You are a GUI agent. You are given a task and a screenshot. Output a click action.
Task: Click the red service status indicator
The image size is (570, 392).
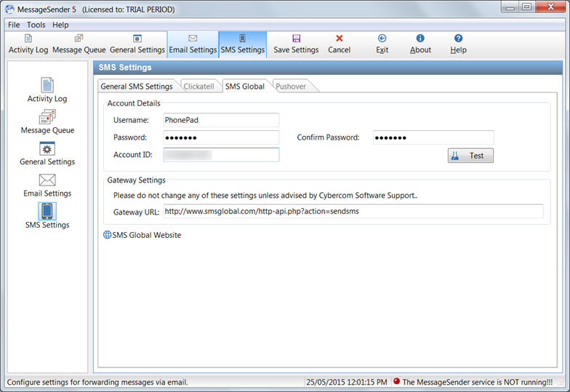(397, 381)
